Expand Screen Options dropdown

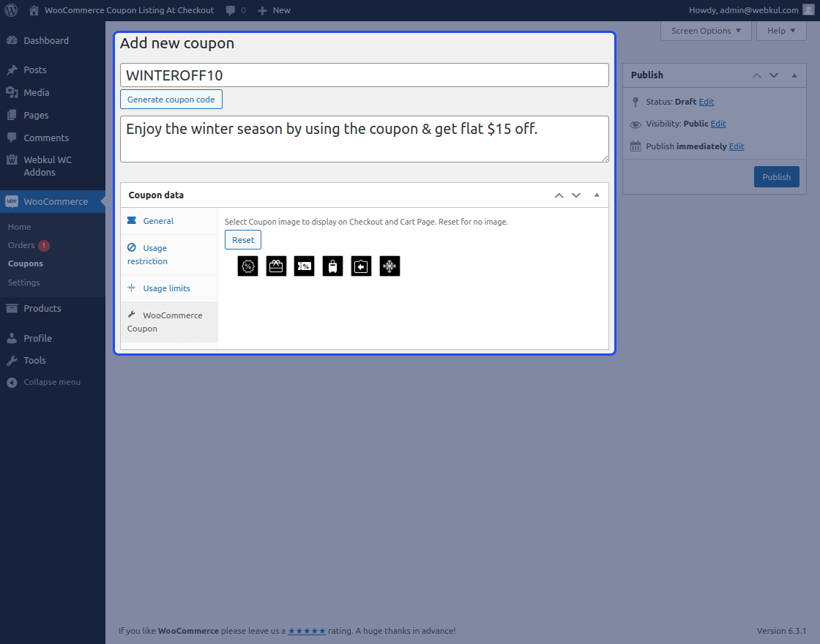(706, 31)
